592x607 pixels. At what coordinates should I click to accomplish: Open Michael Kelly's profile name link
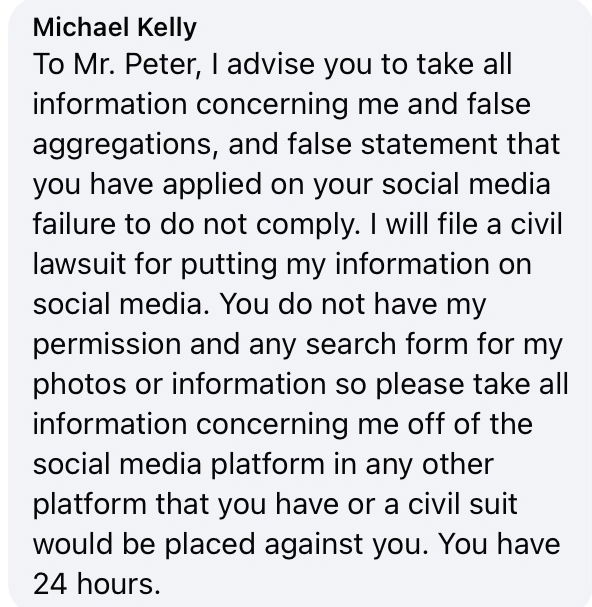115,28
